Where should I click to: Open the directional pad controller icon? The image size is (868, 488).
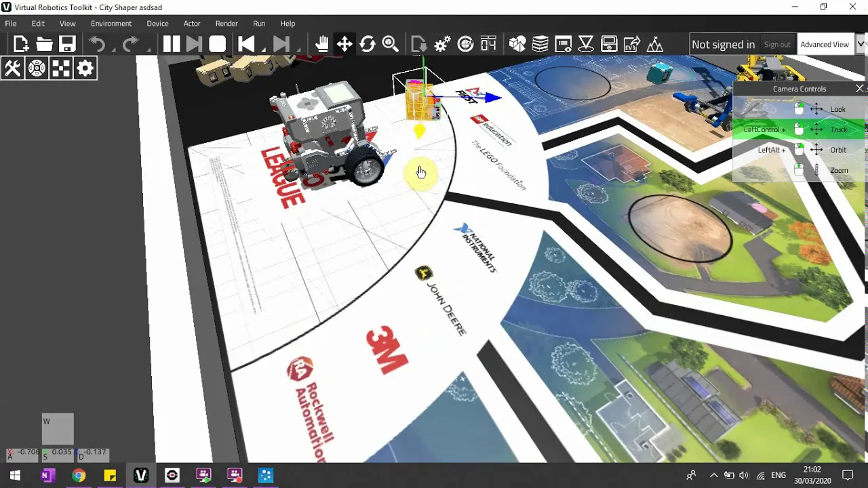pos(37,68)
